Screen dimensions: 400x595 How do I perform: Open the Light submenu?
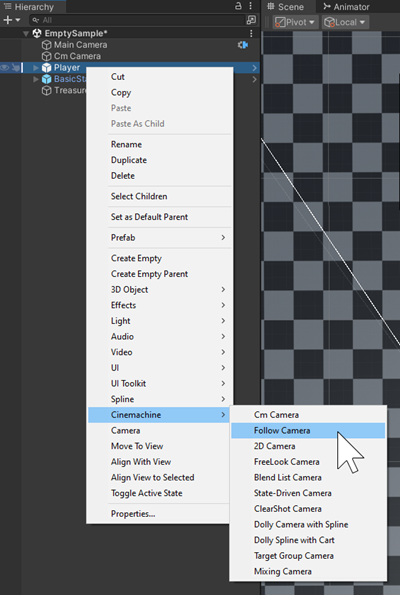(160, 321)
